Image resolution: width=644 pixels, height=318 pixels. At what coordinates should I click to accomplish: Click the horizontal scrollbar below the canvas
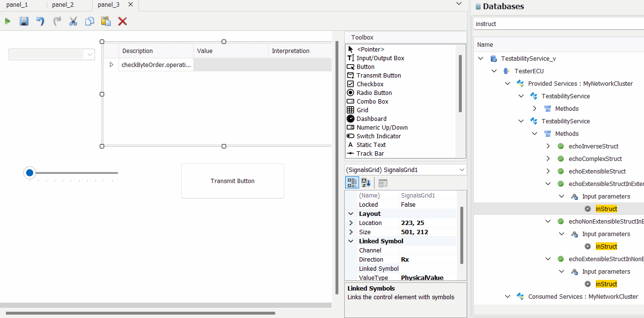click(x=140, y=313)
